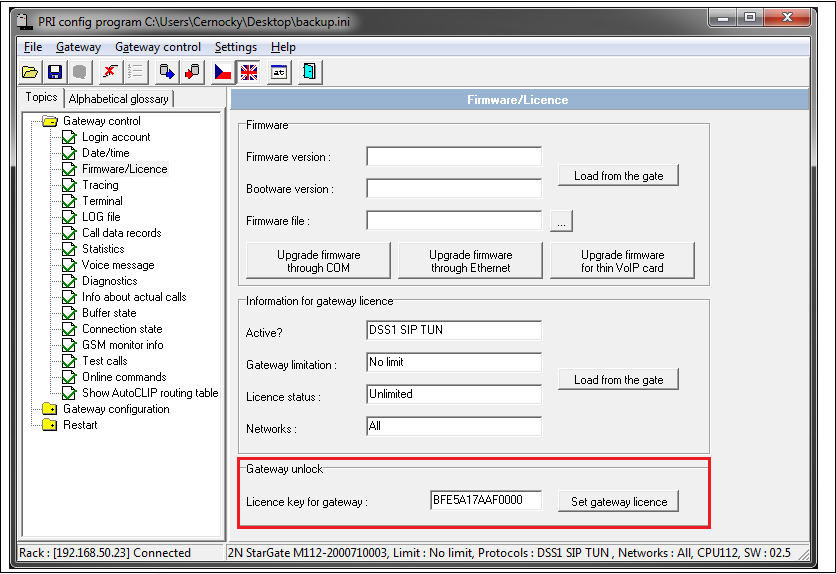Click the Firmware file path field
Image resolution: width=836 pixels, height=574 pixels.
(454, 221)
